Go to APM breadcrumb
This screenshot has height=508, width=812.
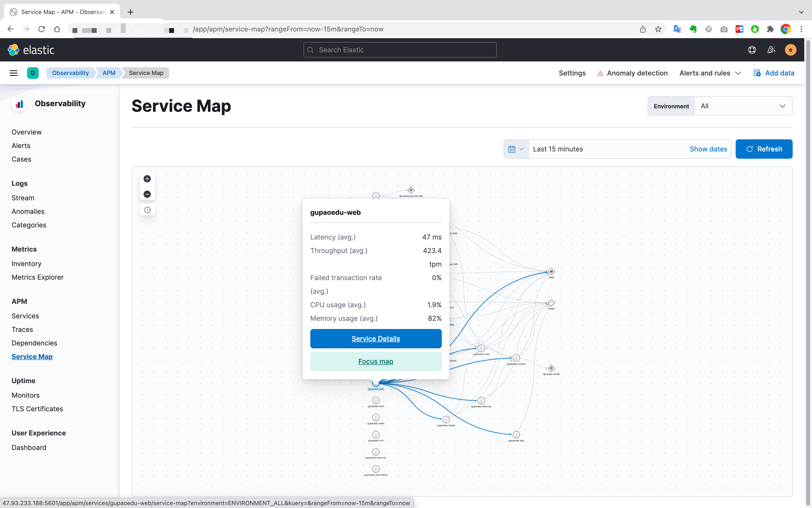(109, 73)
